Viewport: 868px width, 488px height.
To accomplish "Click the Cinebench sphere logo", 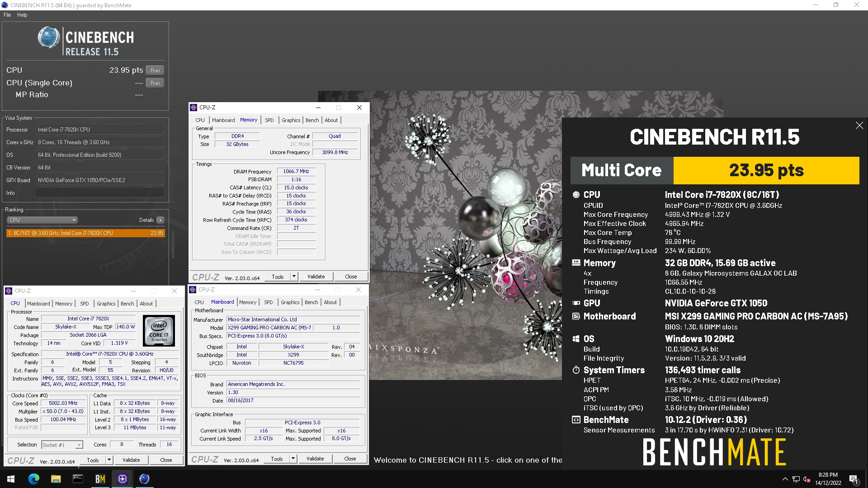I will [49, 37].
